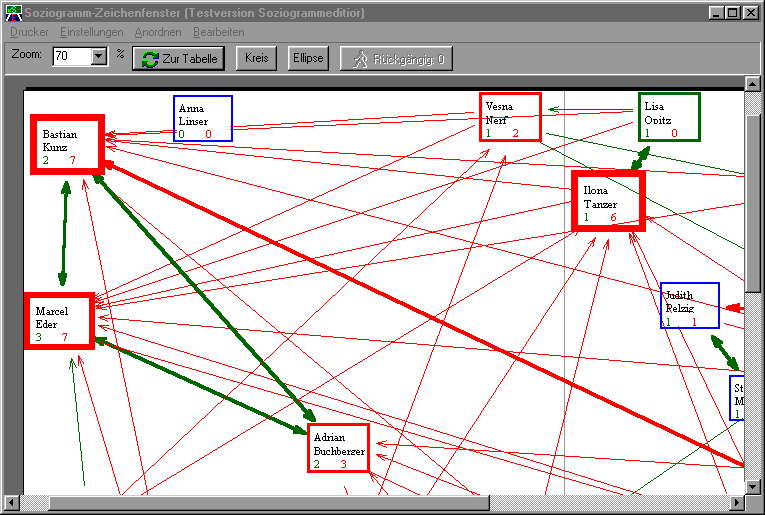Select the Ilona Tanzer node

click(608, 201)
